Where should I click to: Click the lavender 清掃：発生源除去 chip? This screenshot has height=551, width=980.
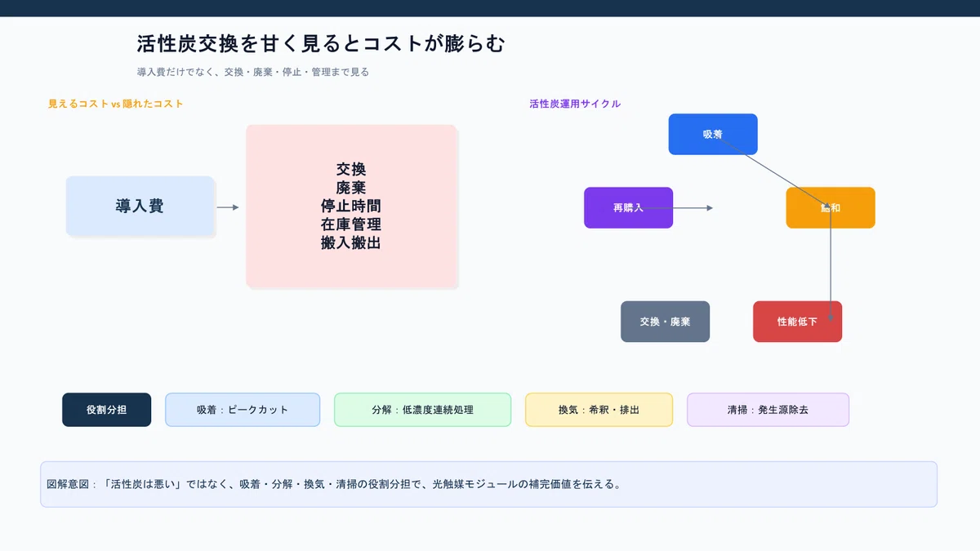pyautogui.click(x=768, y=410)
